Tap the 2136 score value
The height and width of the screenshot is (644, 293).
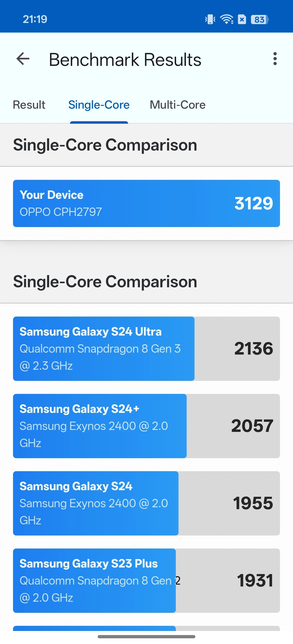[254, 349]
